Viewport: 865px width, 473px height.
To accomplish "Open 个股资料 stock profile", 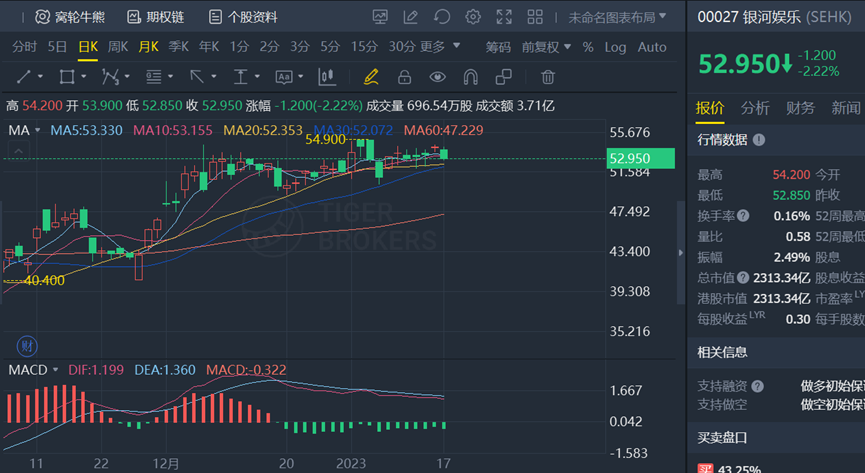I will 243,17.
